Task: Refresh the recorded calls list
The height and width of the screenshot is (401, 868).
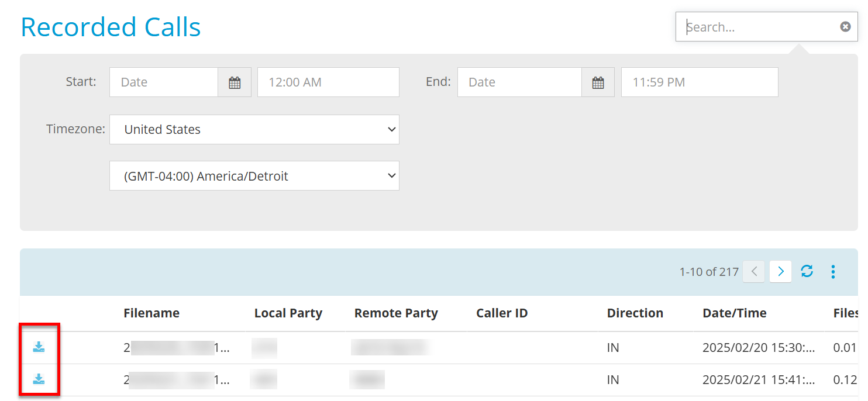Action: 807,271
